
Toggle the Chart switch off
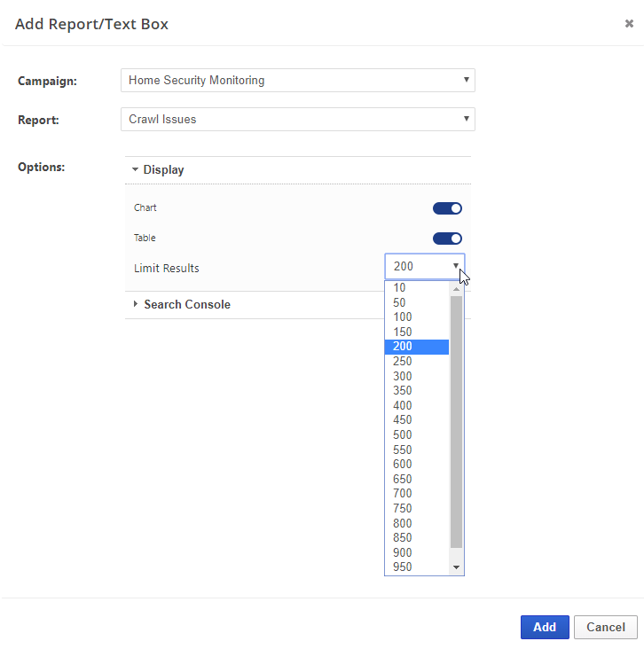pyautogui.click(x=447, y=208)
